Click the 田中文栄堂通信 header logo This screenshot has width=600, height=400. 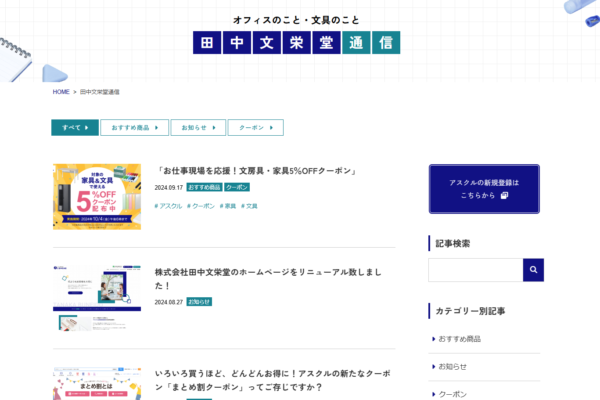(x=297, y=42)
